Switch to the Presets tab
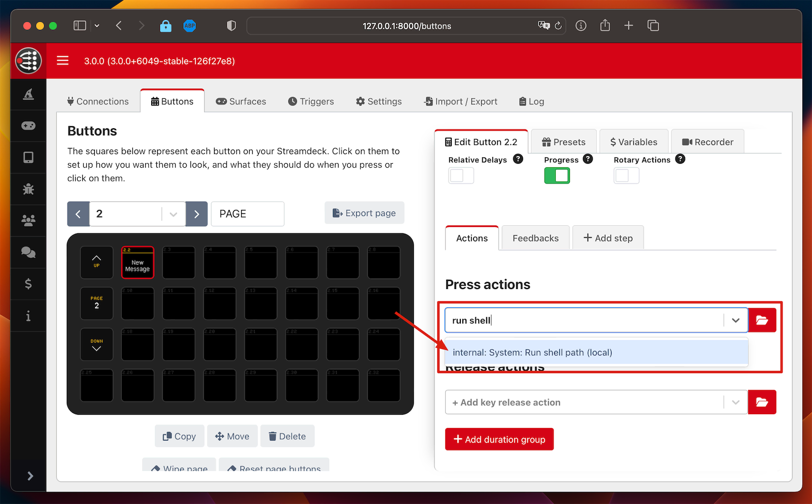812x504 pixels. 564,142
